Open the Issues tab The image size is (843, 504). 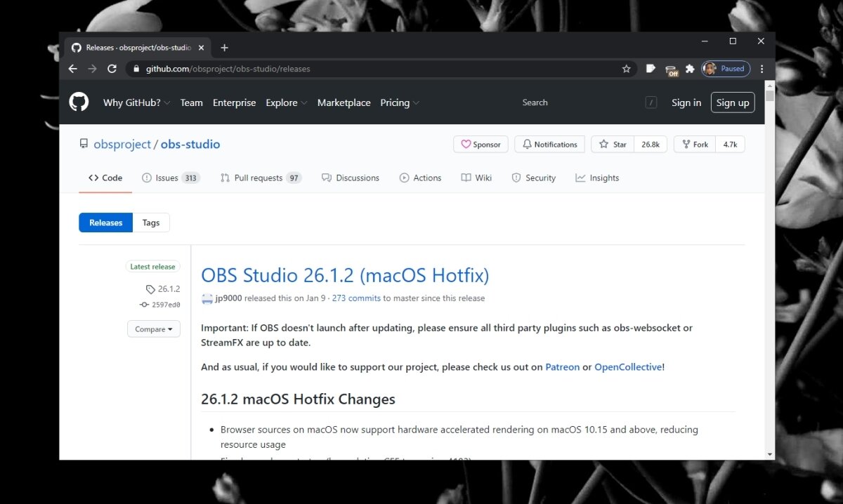[170, 178]
